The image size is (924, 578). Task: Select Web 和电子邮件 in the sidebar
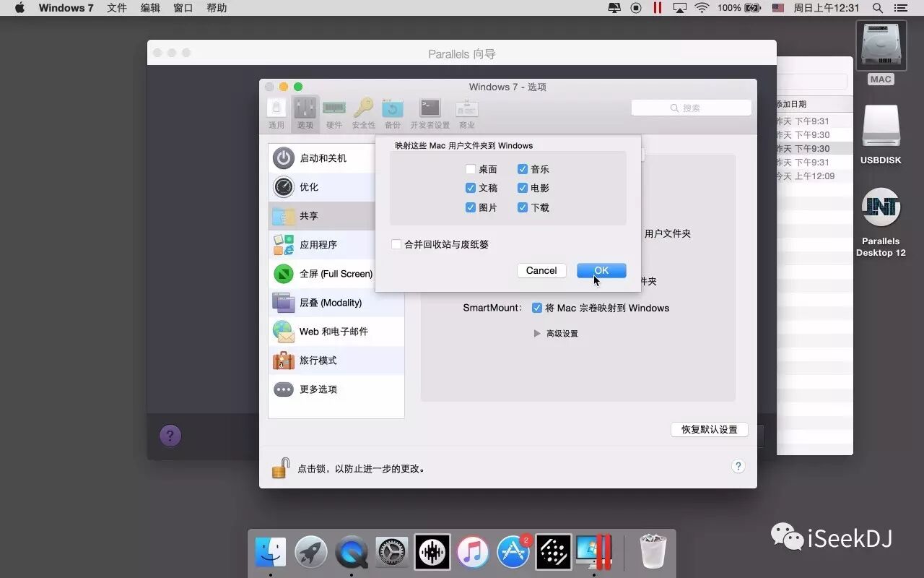pyautogui.click(x=336, y=332)
